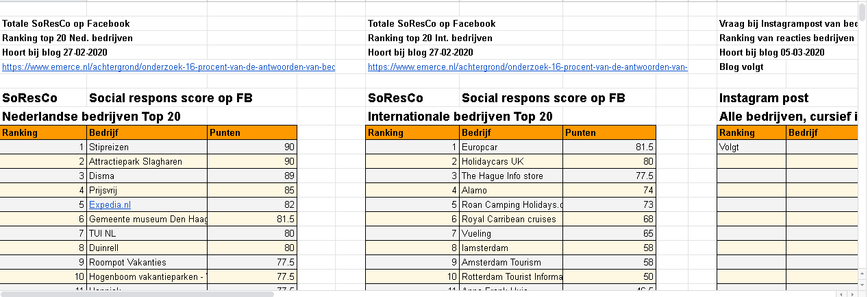The image size is (868, 297).
Task: Select the Instagram post heading cell
Action: [x=764, y=98]
